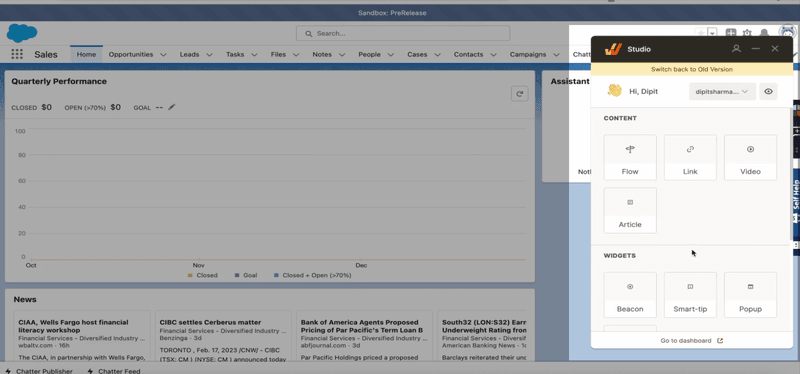The height and width of the screenshot is (374, 800).
Task: Expand the Tasks tab chevron
Action: tap(254, 55)
